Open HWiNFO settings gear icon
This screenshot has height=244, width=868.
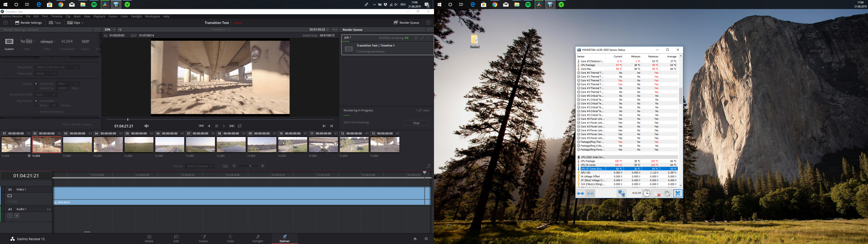(x=667, y=193)
